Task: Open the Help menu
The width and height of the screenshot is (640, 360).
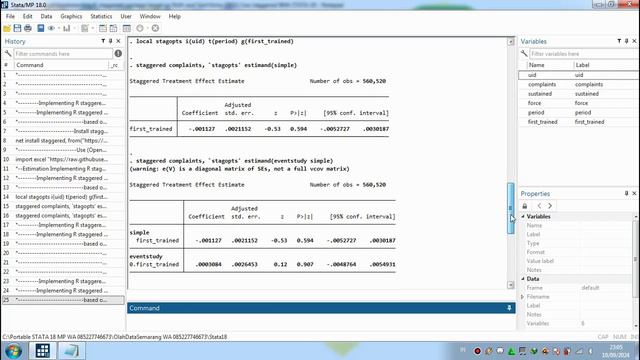Action: (x=174, y=16)
